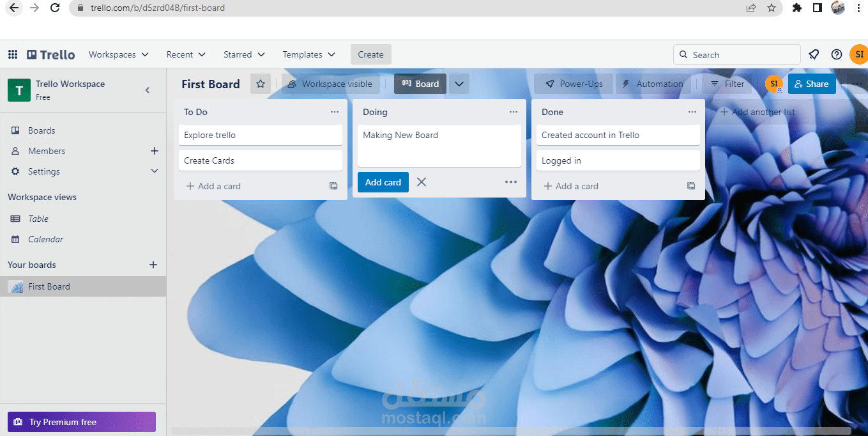The image size is (868, 436).
Task: Open Power-Ups
Action: coord(574,84)
